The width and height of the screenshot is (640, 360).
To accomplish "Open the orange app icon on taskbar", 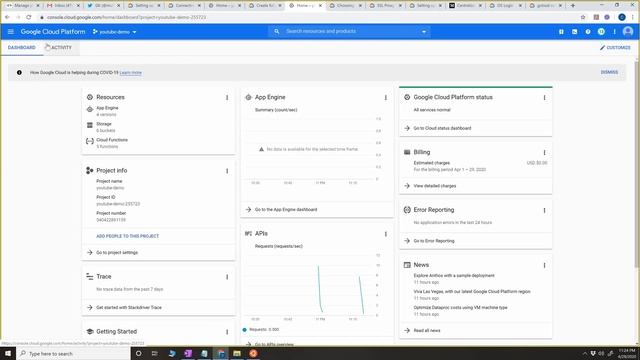I will coord(253,353).
